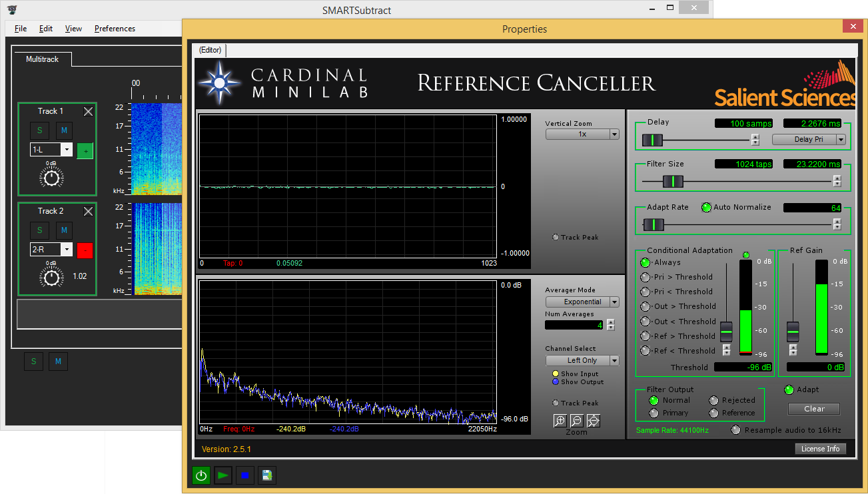Toggle Track Peak in the upper graph panel
The image size is (868, 494).
pos(556,237)
